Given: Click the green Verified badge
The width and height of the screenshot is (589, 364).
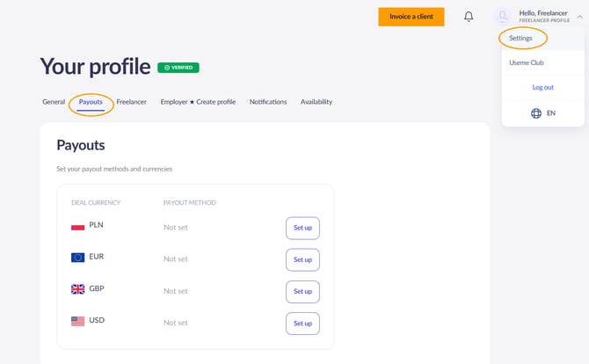Looking at the screenshot, I should tap(178, 67).
